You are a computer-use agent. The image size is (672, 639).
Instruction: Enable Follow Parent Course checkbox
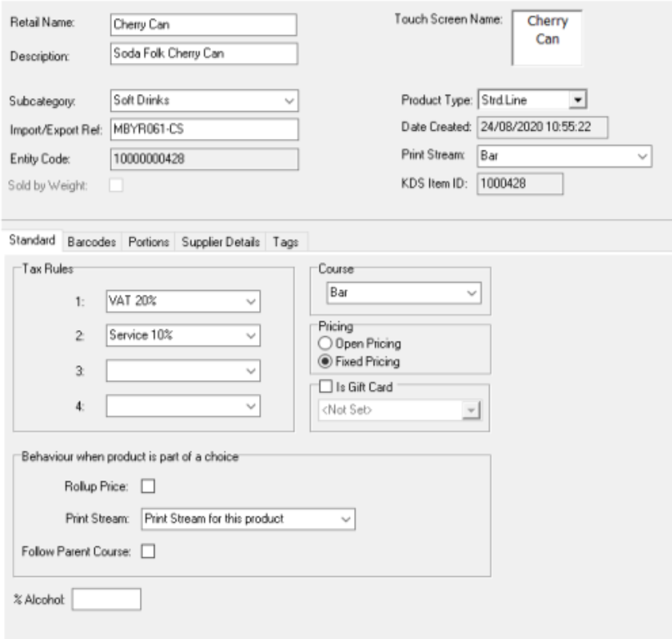(x=149, y=551)
